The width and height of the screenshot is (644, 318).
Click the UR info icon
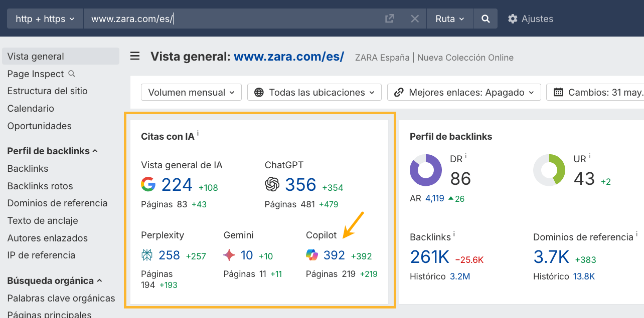click(590, 156)
